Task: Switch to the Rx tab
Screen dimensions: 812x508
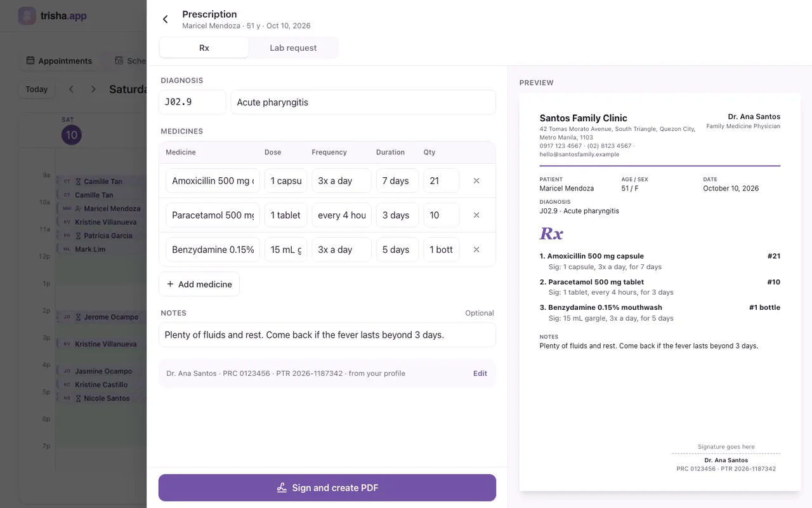Action: coord(204,48)
